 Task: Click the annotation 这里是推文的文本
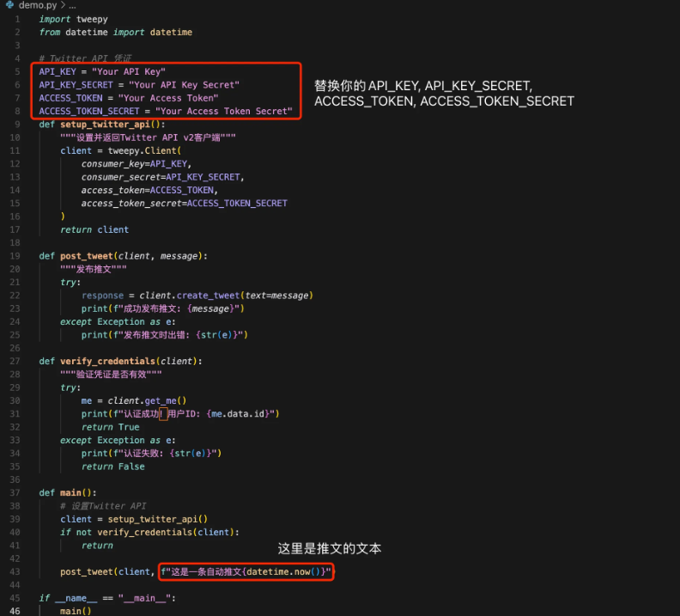[329, 548]
